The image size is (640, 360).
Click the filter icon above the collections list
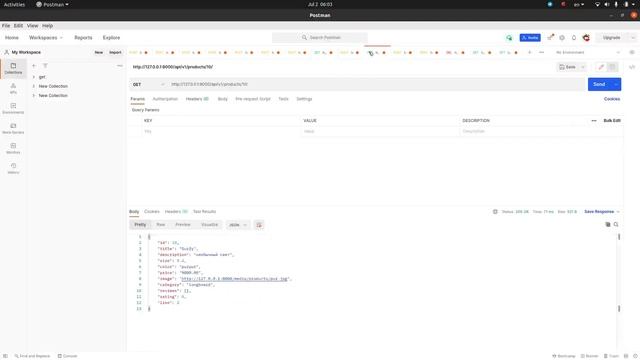pos(45,66)
